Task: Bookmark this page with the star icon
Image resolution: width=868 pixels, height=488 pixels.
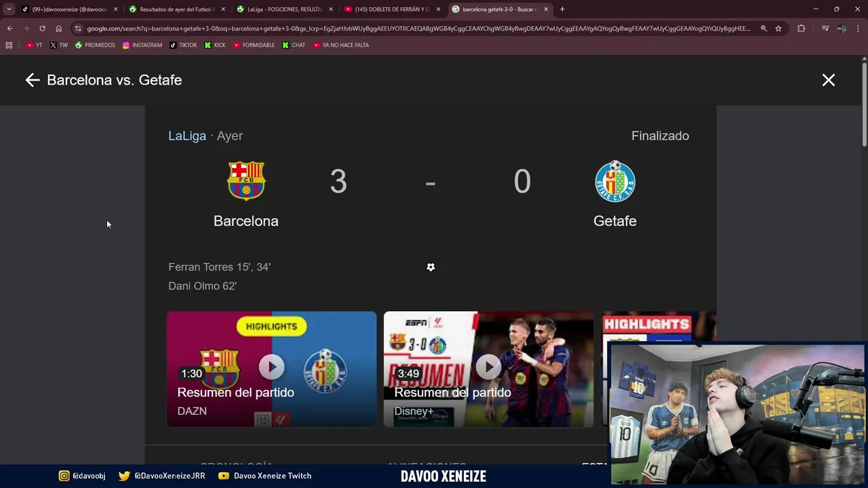Action: coord(778,28)
